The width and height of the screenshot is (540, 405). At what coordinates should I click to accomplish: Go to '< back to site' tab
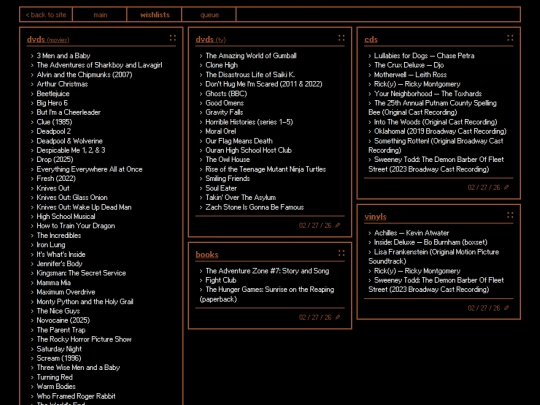click(46, 15)
